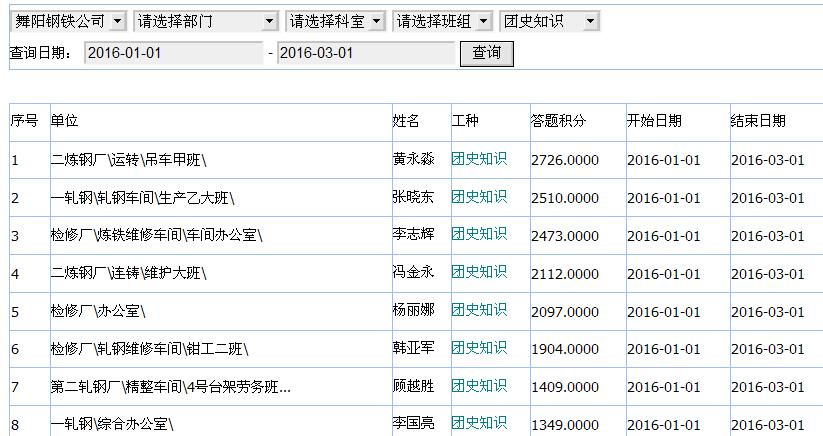
Task: Click the end date field 2016-03-01
Action: coord(366,54)
